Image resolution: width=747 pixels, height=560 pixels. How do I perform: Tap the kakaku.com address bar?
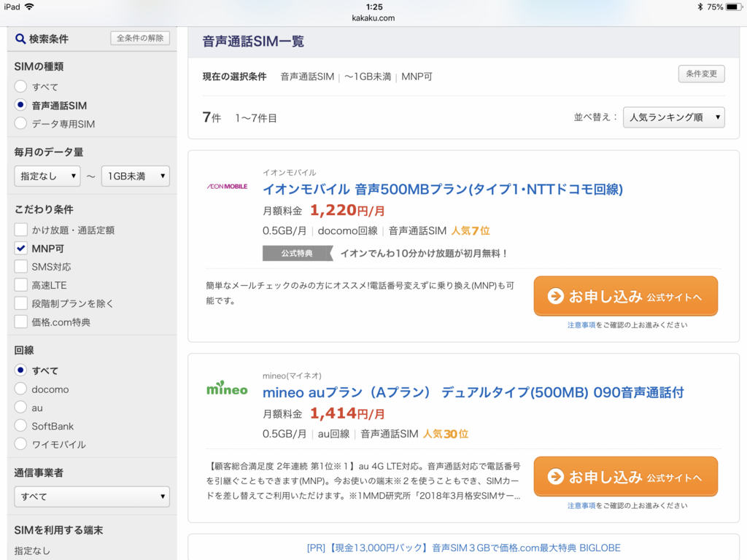[x=373, y=18]
